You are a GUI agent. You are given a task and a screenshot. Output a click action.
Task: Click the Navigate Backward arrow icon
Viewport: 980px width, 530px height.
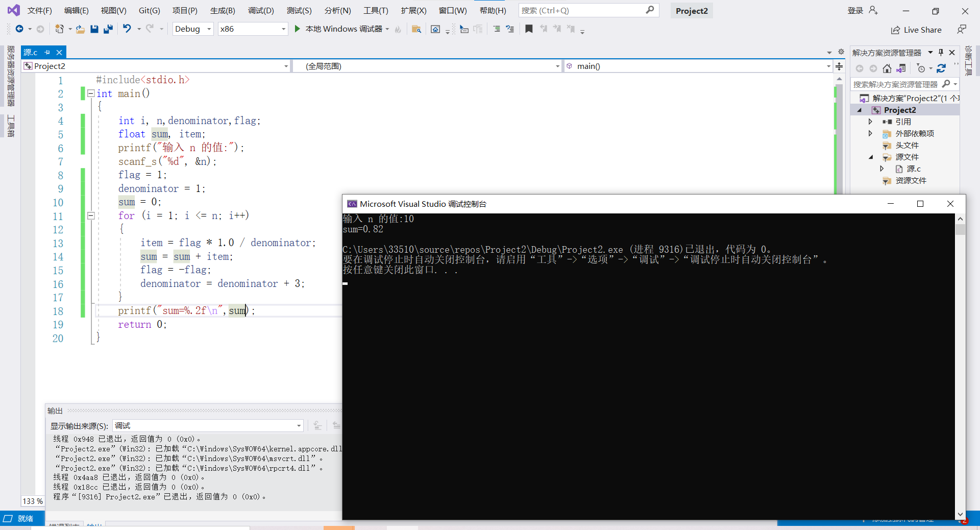(19, 29)
